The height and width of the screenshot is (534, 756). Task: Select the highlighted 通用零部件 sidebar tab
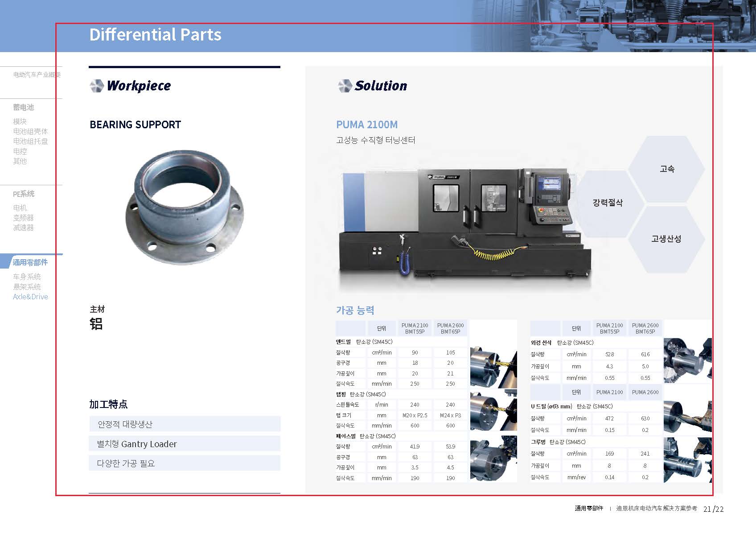point(30,262)
